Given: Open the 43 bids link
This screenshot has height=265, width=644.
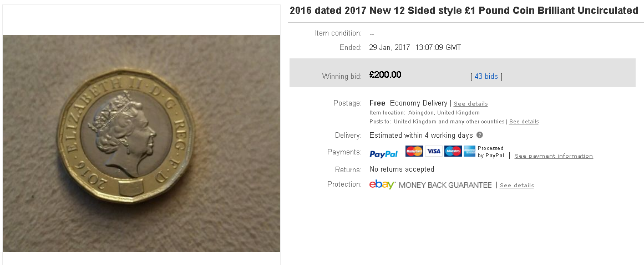Looking at the screenshot, I should tap(486, 76).
